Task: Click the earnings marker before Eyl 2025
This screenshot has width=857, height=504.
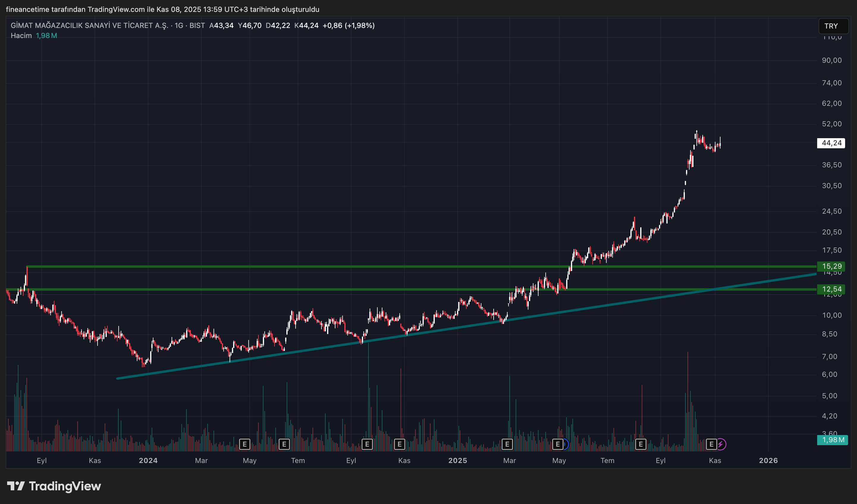Action: pos(641,444)
